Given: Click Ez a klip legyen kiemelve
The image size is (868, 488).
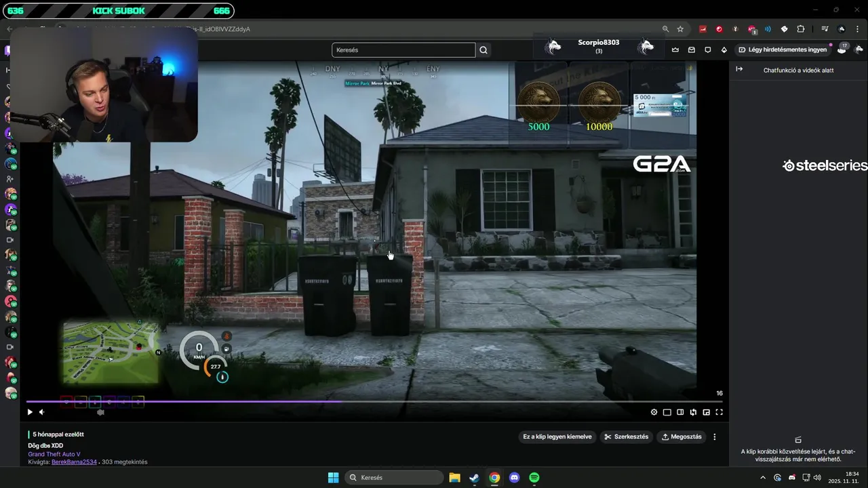Looking at the screenshot, I should click(557, 437).
